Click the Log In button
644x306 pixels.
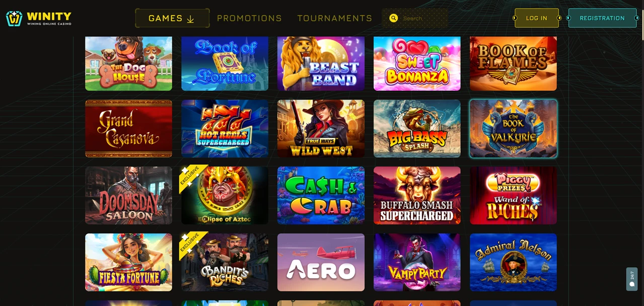click(x=537, y=18)
